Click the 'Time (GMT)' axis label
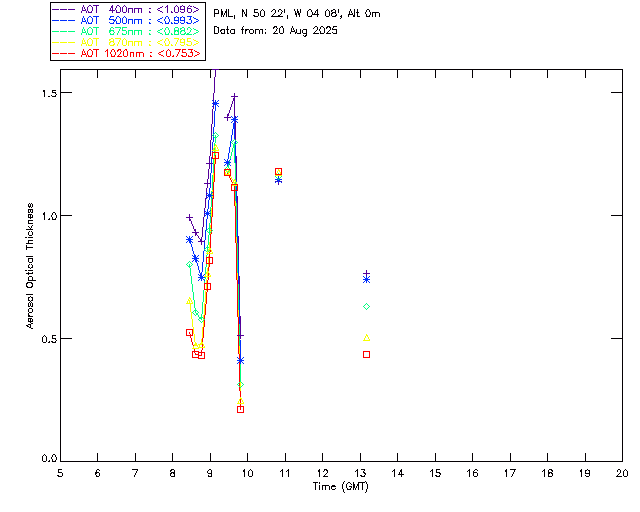 [x=340, y=486]
